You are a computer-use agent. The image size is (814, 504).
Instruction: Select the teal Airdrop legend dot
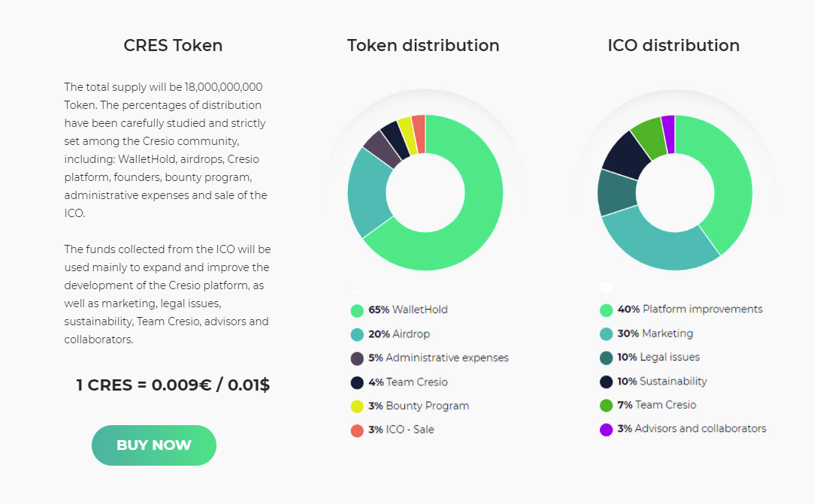(x=357, y=335)
